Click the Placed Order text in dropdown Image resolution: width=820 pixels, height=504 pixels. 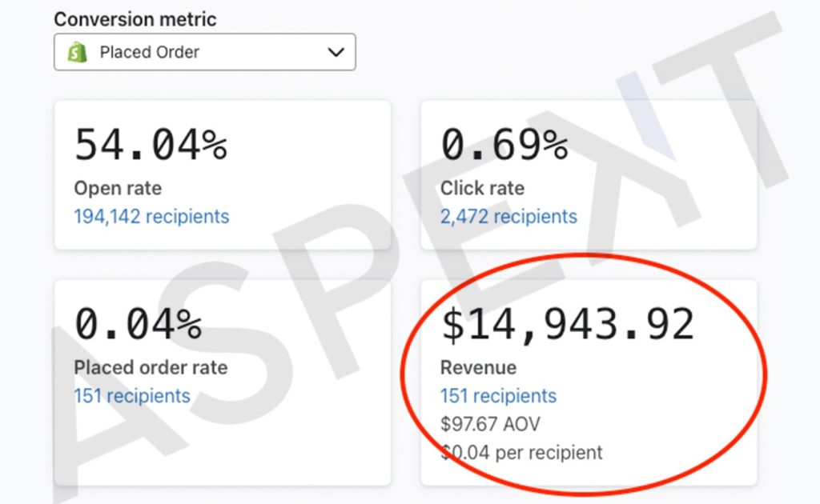click(150, 52)
